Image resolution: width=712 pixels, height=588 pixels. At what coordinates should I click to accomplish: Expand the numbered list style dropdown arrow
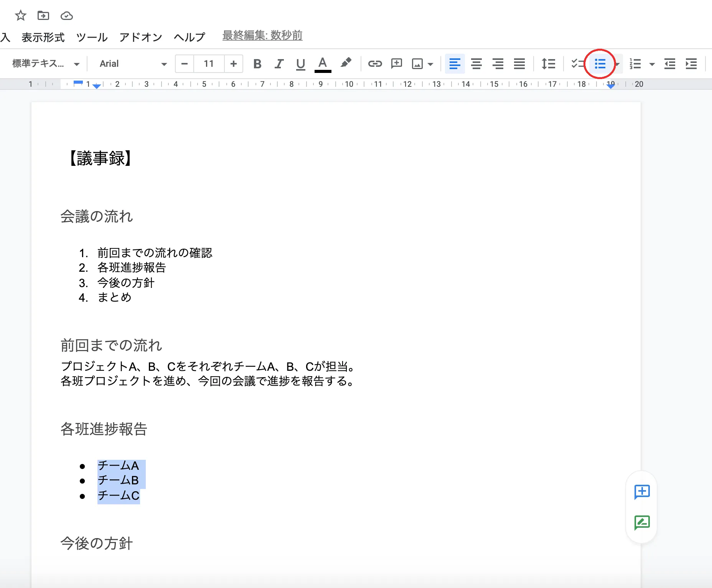click(652, 64)
